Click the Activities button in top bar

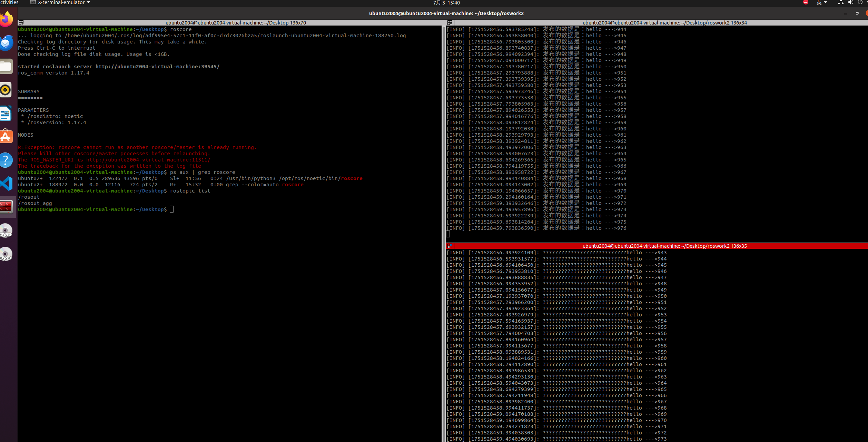[10, 3]
